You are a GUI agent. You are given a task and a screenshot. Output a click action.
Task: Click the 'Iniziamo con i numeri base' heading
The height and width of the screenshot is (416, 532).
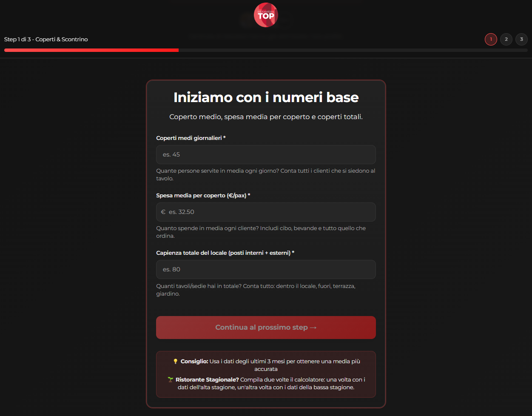tap(266, 97)
